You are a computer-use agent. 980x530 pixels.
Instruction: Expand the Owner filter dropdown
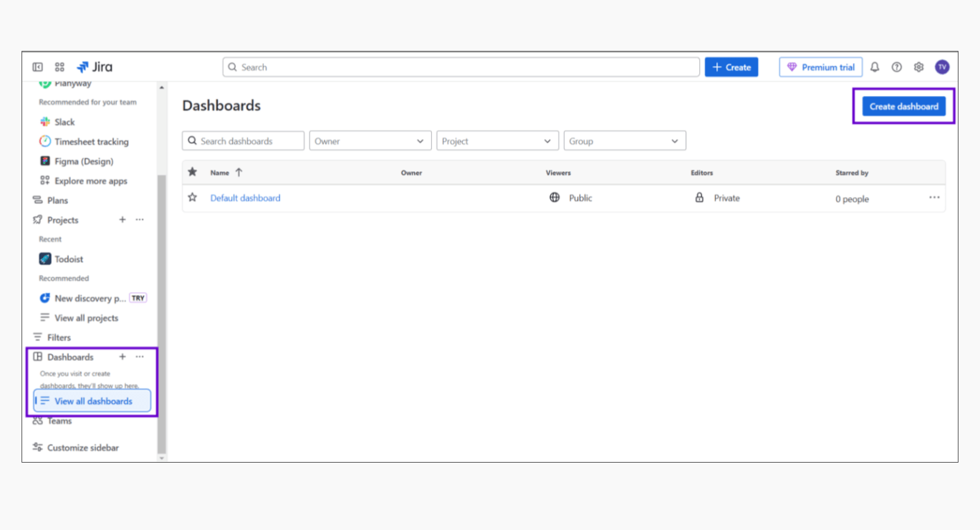370,141
